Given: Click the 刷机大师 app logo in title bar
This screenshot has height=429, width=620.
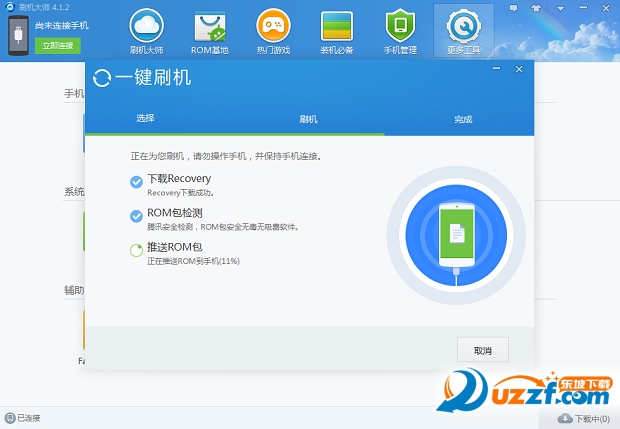Looking at the screenshot, I should (10, 7).
